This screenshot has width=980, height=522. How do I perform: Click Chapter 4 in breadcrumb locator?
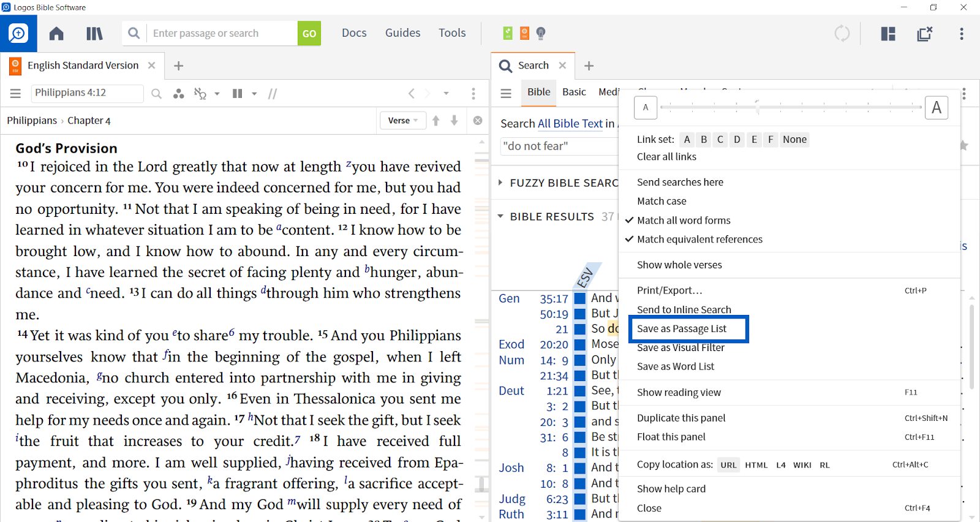[89, 121]
